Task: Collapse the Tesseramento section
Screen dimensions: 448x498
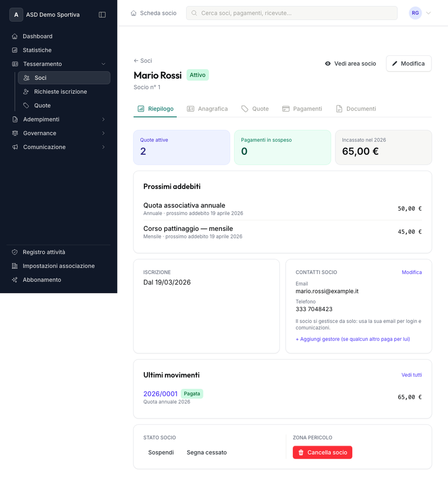Action: coord(104,64)
